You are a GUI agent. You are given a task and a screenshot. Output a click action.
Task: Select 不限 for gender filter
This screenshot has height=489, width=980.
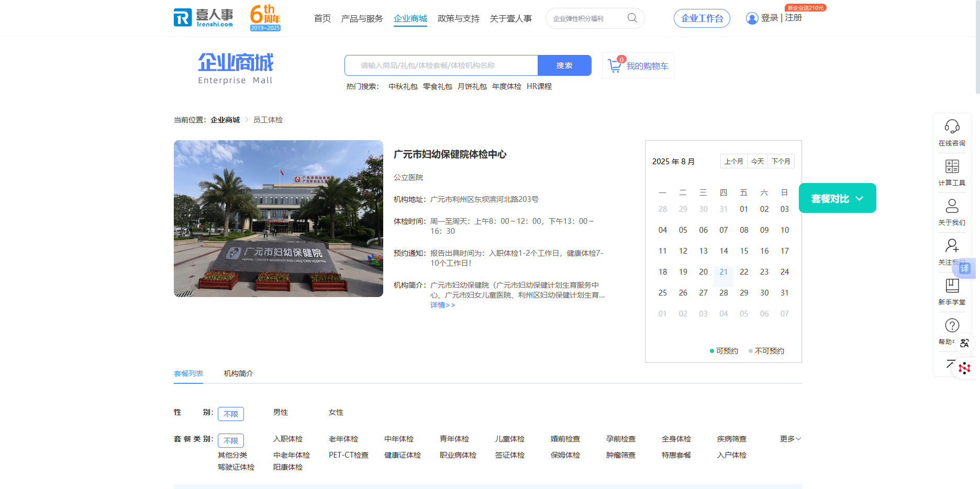[231, 414]
